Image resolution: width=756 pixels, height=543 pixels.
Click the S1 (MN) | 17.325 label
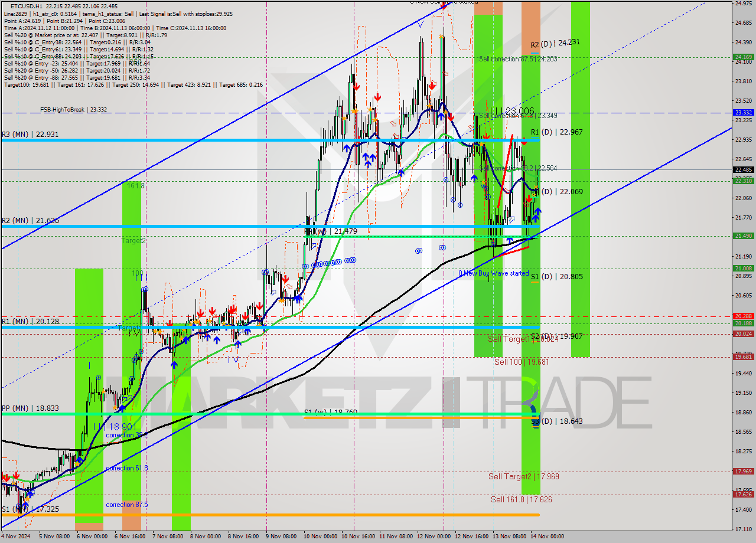pos(30,508)
